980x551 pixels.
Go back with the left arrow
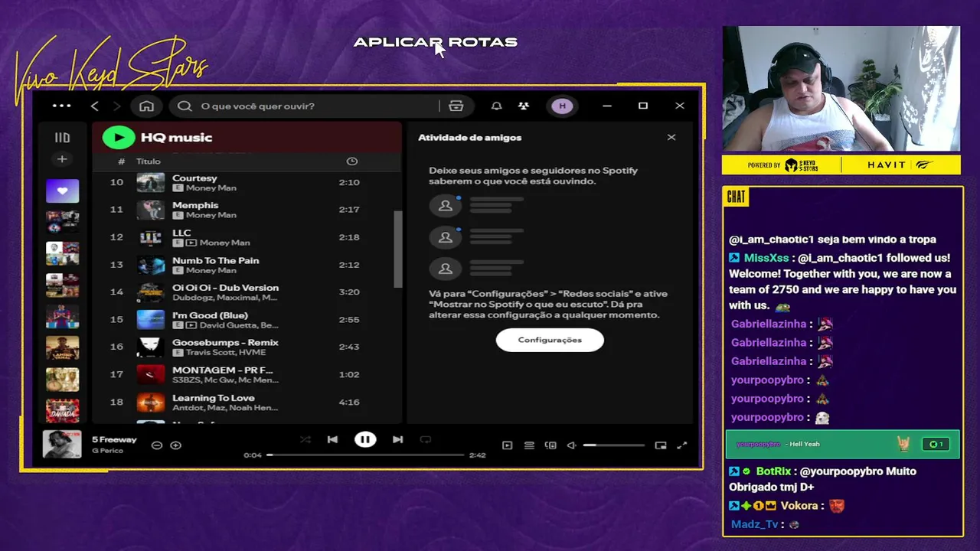click(x=95, y=106)
